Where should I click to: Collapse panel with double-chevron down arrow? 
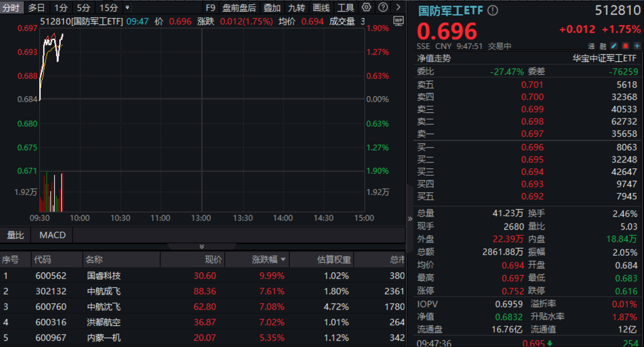coord(202,246)
